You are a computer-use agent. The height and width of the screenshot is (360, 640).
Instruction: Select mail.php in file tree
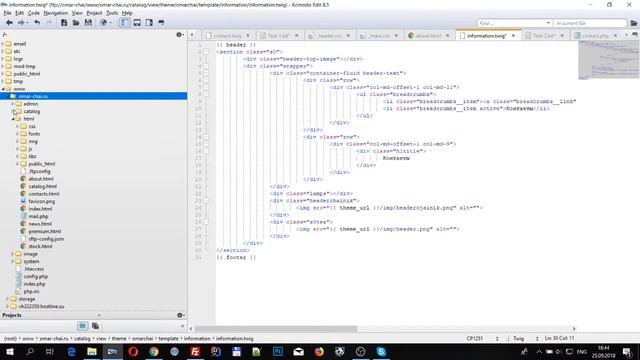click(x=38, y=216)
